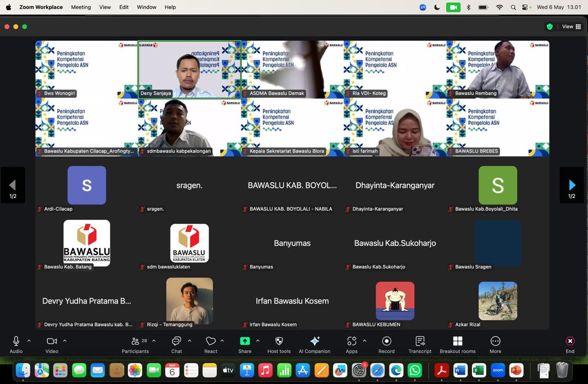Open PowerPoint from the Dock
Image resolution: width=588 pixels, height=384 pixels.
517,370
